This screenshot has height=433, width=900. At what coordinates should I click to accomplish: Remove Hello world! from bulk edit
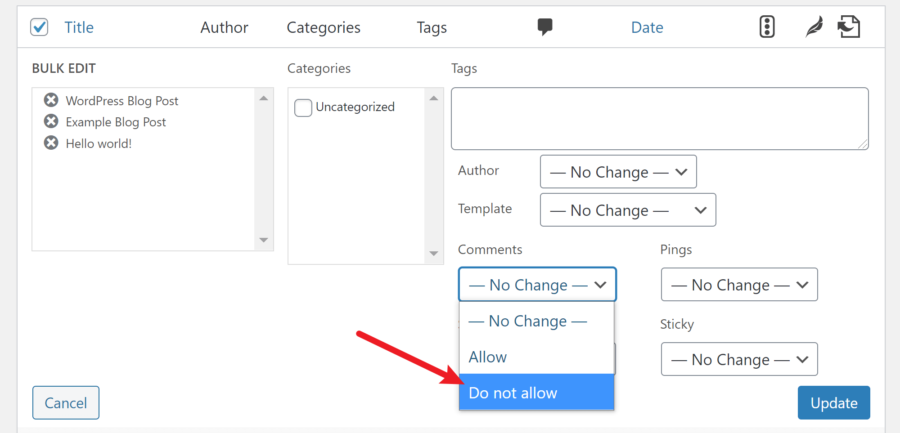coord(51,143)
